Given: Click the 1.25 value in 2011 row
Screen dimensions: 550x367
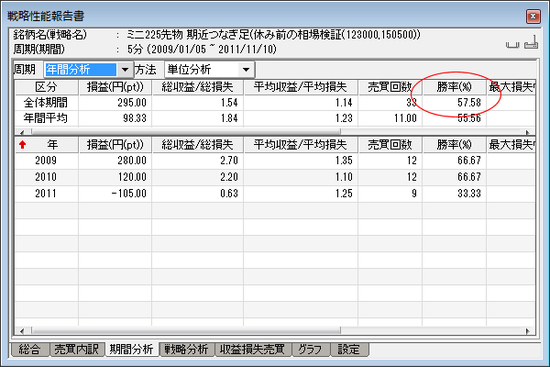Looking at the screenshot, I should 344,193.
